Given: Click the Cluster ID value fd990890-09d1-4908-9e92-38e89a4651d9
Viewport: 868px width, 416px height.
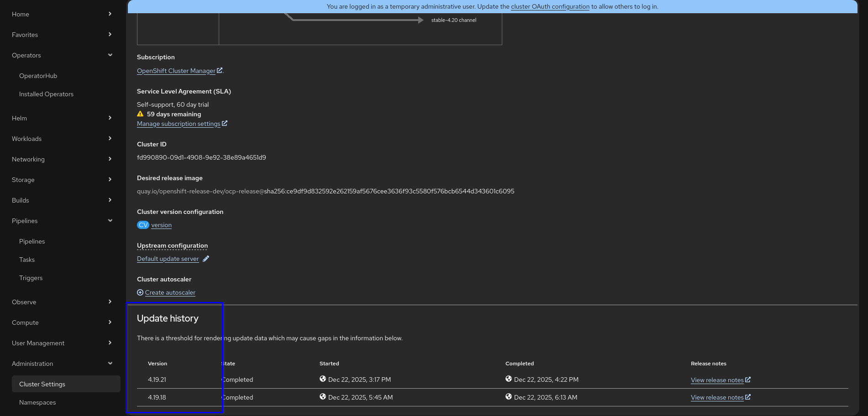Looking at the screenshot, I should tap(201, 157).
